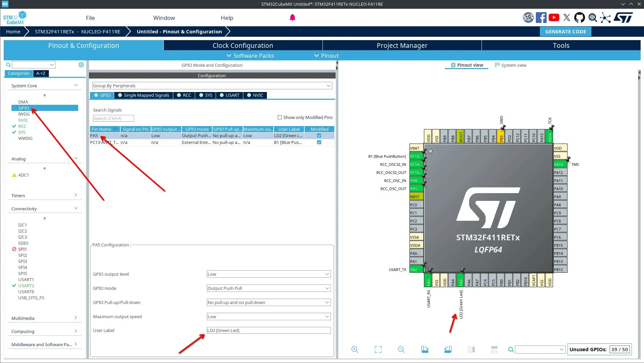Open the ST community network icon

pyautogui.click(x=605, y=18)
